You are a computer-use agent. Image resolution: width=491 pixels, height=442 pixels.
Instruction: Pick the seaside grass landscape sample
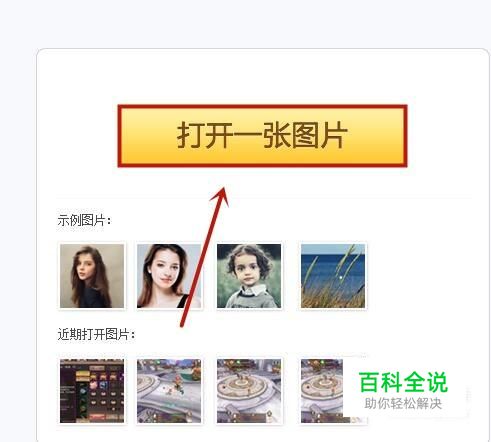pos(333,276)
